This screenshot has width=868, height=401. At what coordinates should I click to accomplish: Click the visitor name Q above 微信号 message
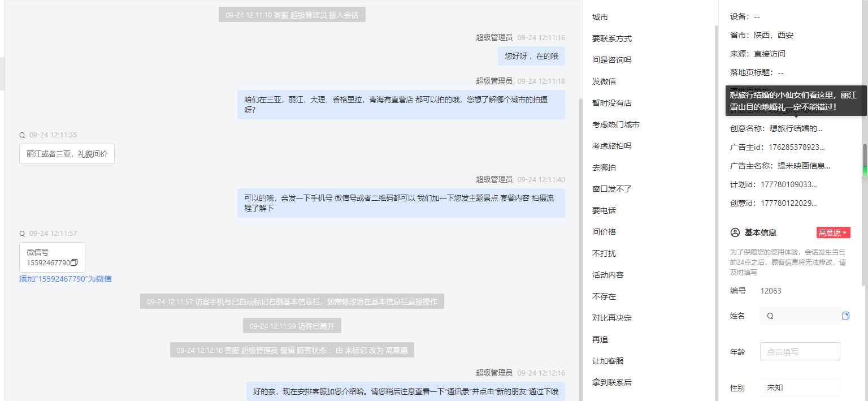click(22, 233)
